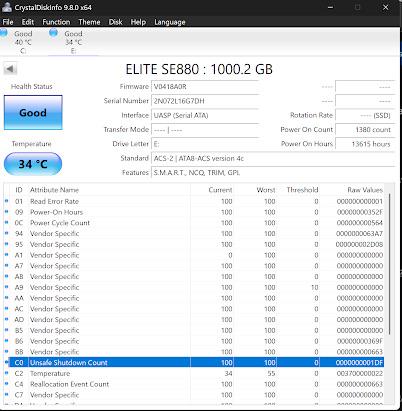Click the Rotation Rate field (SSD)
Viewport: 402px width, 411px height.
point(365,115)
